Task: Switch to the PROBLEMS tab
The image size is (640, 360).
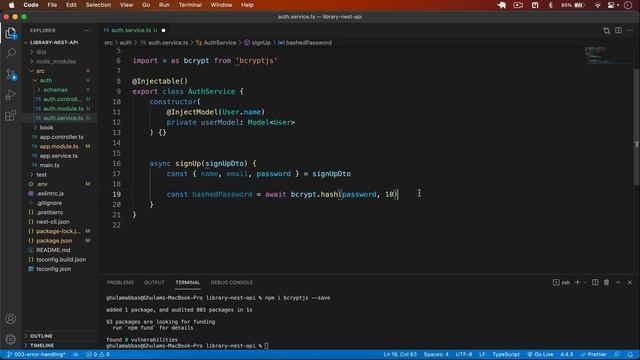Action: (x=120, y=282)
